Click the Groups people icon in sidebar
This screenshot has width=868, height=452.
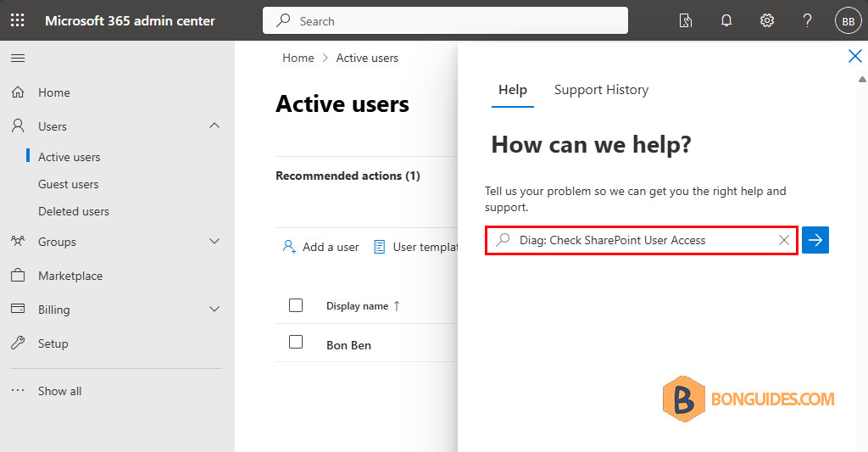click(18, 241)
